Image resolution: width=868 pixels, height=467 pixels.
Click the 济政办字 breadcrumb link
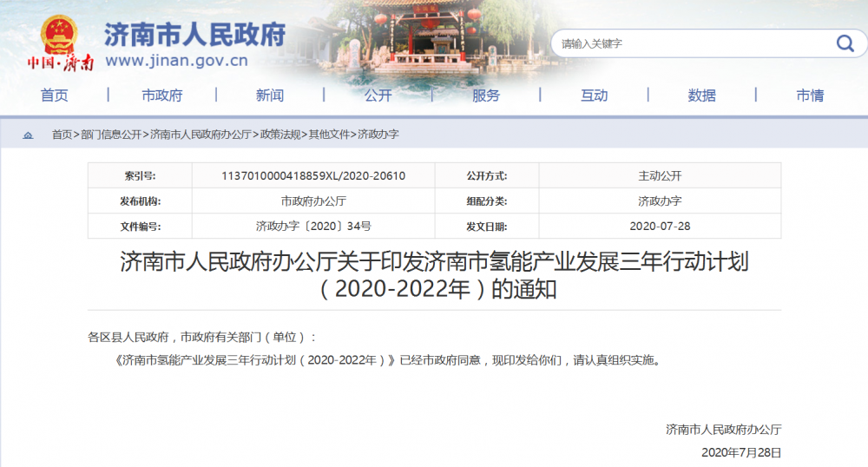pos(378,135)
